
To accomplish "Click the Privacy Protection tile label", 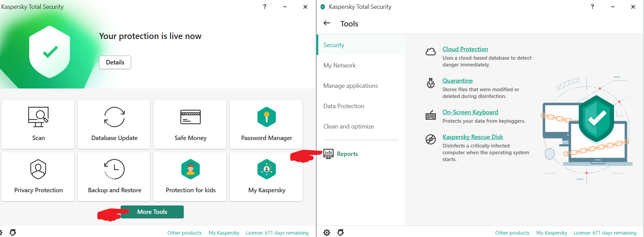I will tap(38, 190).
